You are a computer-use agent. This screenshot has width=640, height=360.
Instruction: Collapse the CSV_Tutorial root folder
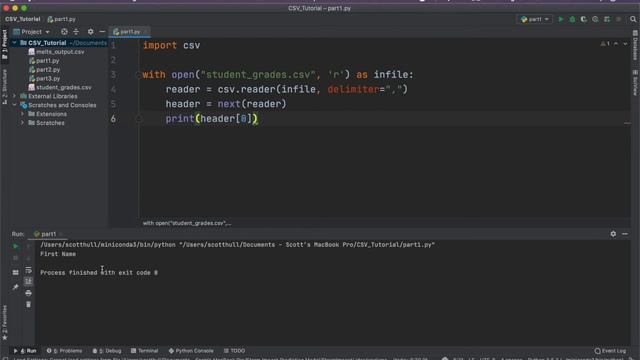15,43
